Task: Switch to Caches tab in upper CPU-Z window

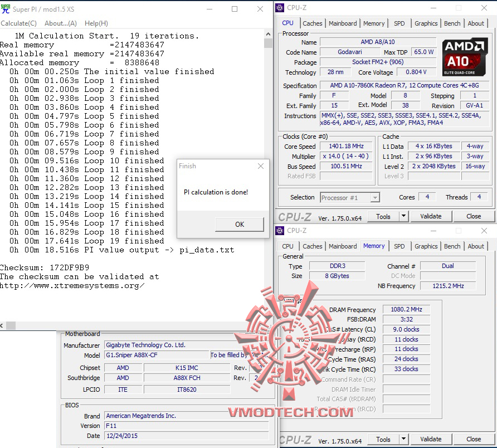Action: 312,23
